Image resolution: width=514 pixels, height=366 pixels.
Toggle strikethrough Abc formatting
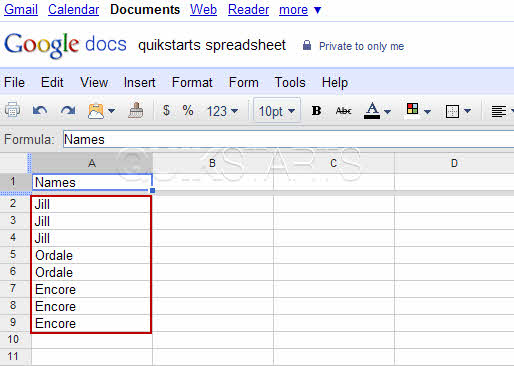pyautogui.click(x=344, y=111)
